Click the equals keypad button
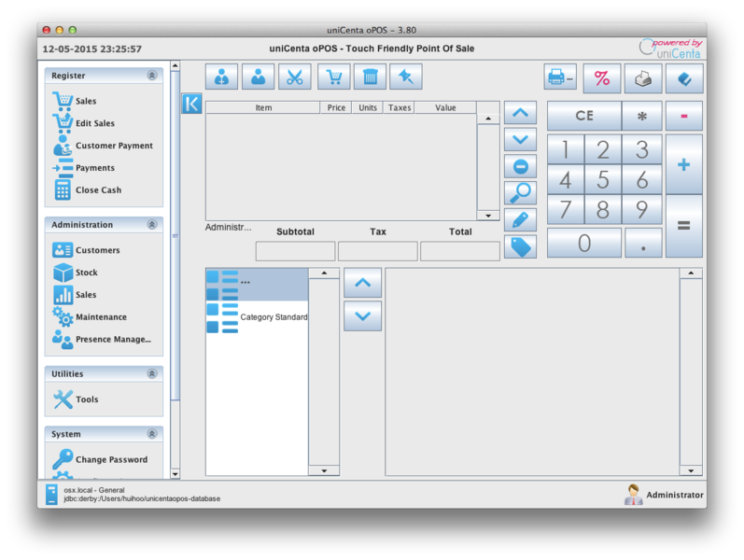Image resolution: width=744 pixels, height=560 pixels. click(x=684, y=226)
